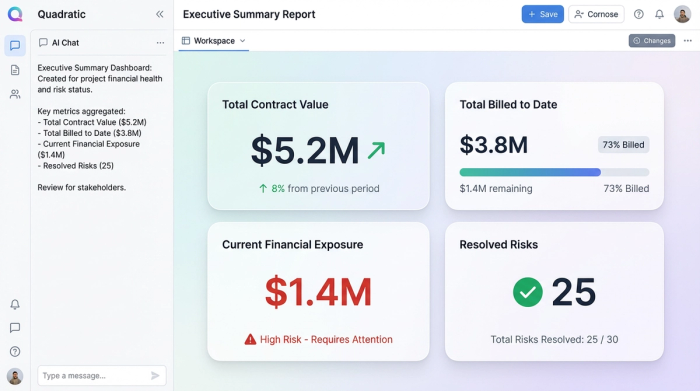Open the profile avatar in top bar
Screen dimensions: 700x391
pos(682,14)
